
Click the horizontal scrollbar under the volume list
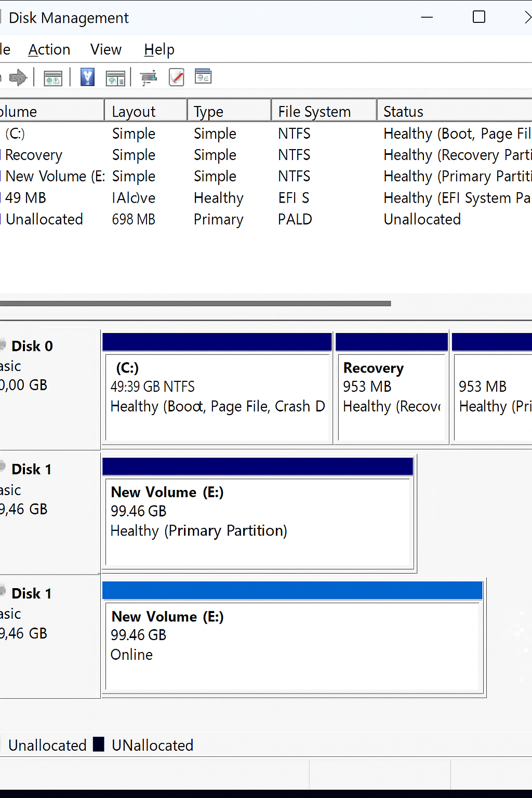click(195, 303)
